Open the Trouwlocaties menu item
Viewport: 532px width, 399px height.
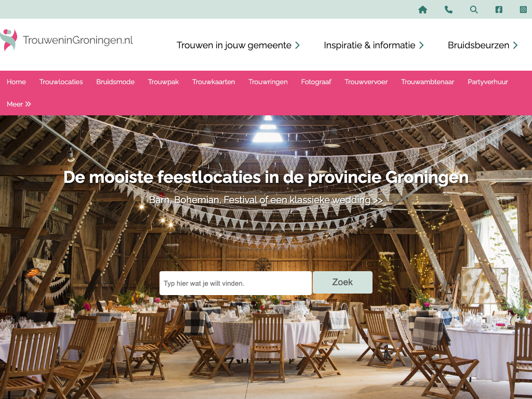tap(61, 82)
